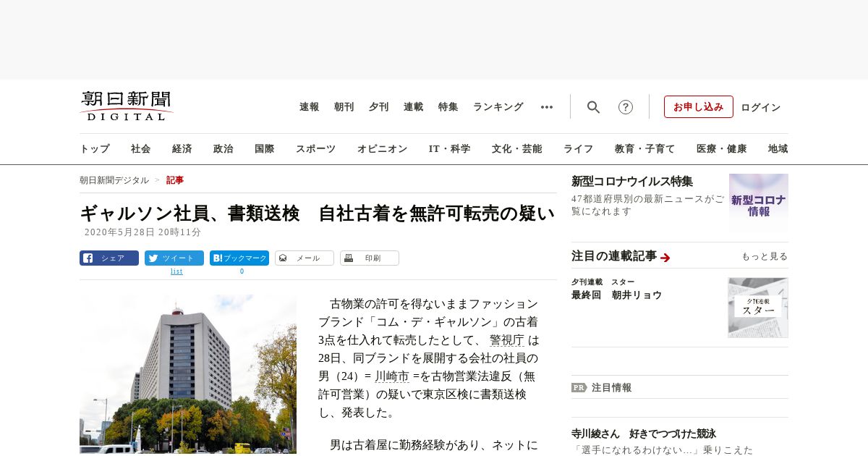The height and width of the screenshot is (456, 868).
Task: Go to 経済 section tab
Action: coord(182,149)
